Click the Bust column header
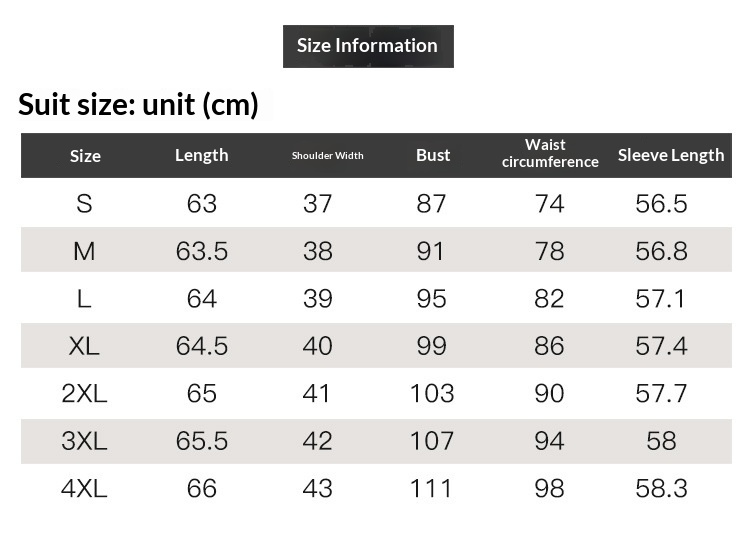 (433, 155)
